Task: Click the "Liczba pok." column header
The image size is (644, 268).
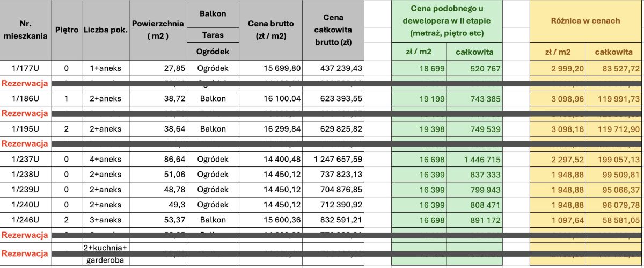Action: [105, 29]
